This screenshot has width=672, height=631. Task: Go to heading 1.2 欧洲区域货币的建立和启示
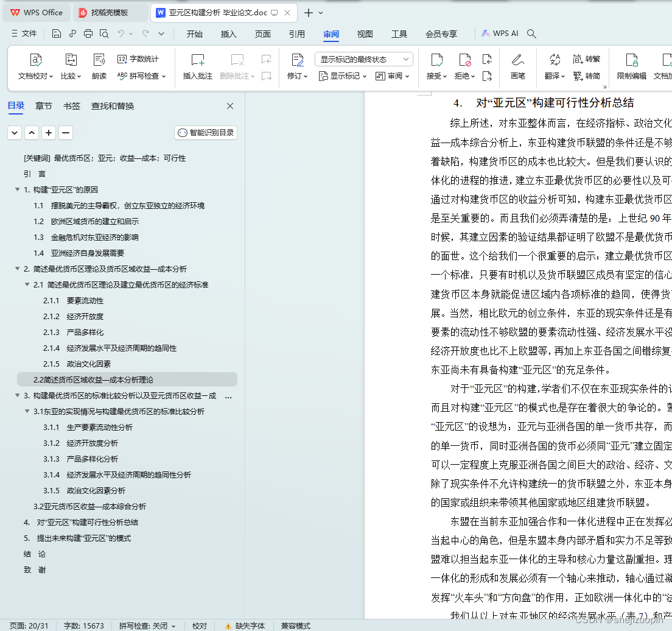coord(86,221)
